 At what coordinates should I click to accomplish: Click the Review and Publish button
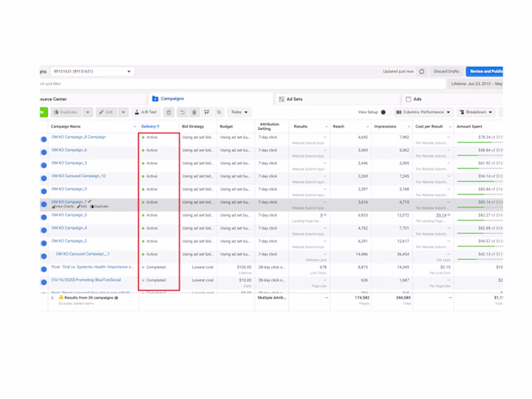[485, 71]
